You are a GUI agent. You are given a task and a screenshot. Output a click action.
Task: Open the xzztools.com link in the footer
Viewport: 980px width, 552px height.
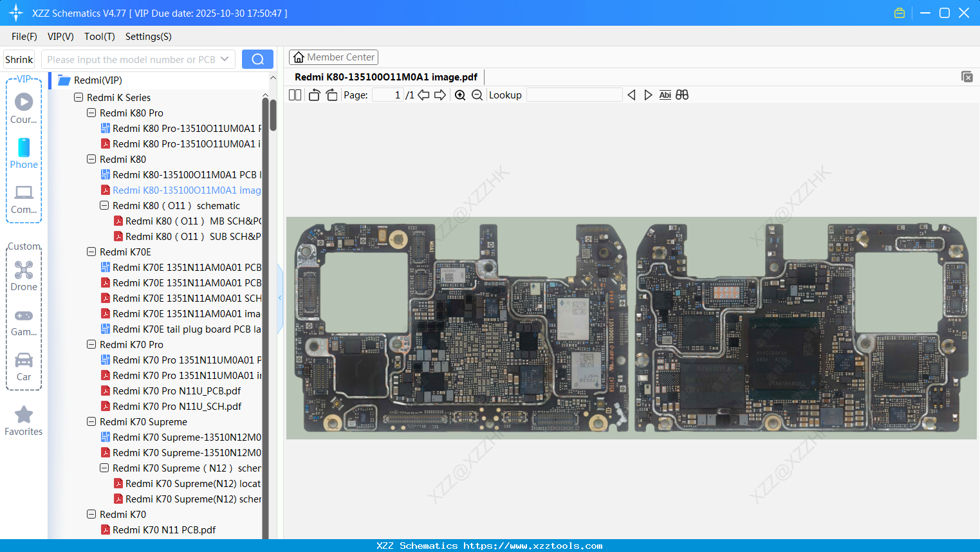tap(533, 546)
